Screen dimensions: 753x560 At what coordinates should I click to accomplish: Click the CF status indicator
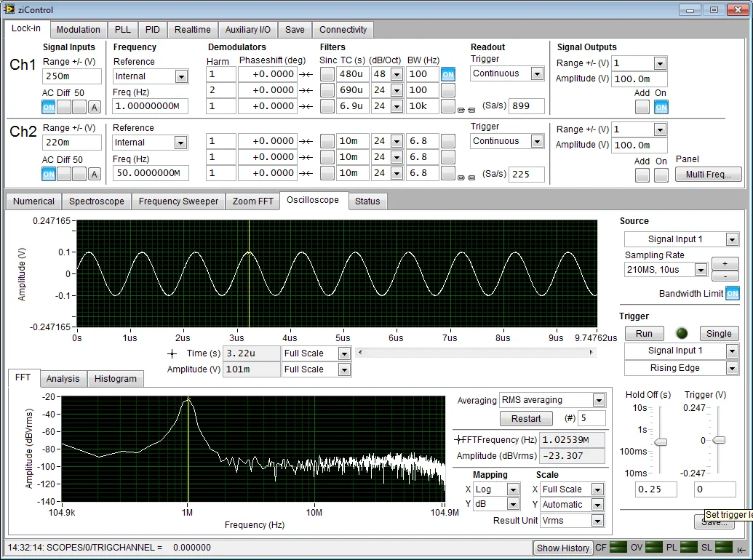point(618,547)
